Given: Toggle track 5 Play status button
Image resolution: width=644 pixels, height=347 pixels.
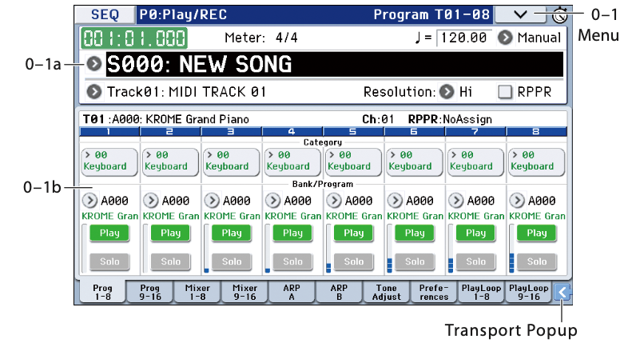Looking at the screenshot, I should [x=354, y=233].
